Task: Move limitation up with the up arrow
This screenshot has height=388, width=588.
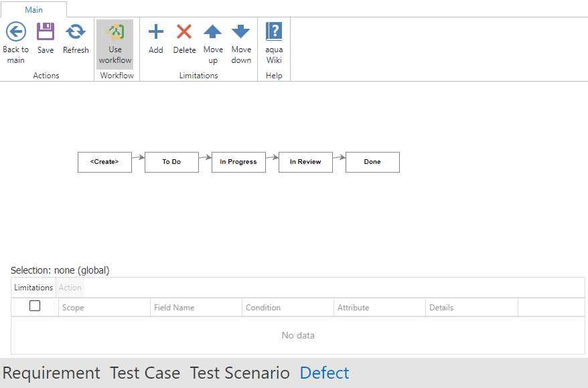Action: [x=213, y=32]
